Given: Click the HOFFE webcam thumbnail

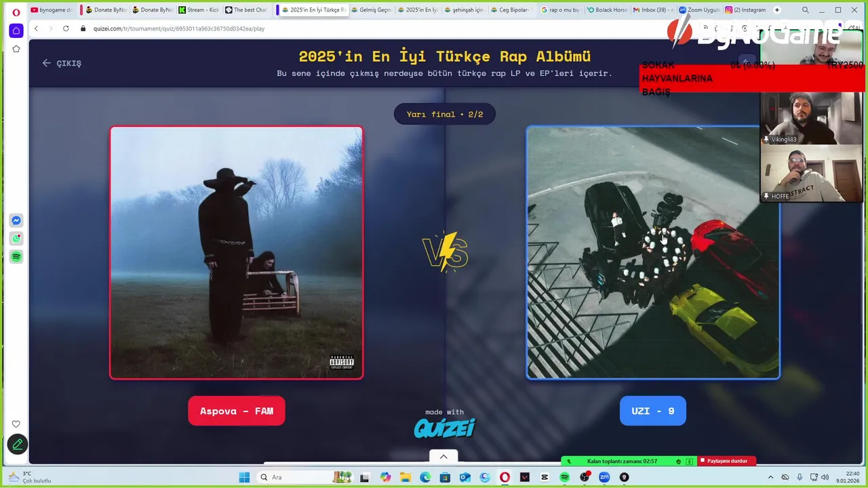Looking at the screenshot, I should [811, 174].
